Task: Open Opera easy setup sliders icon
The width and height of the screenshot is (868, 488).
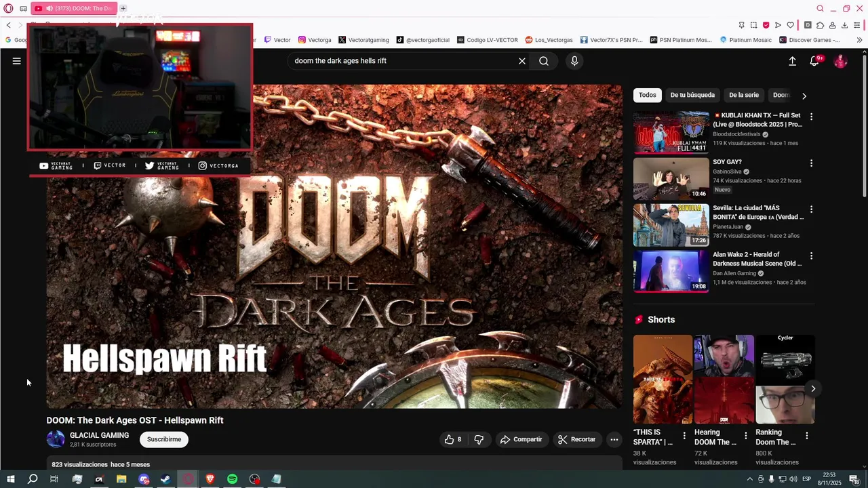Action: 857,25
